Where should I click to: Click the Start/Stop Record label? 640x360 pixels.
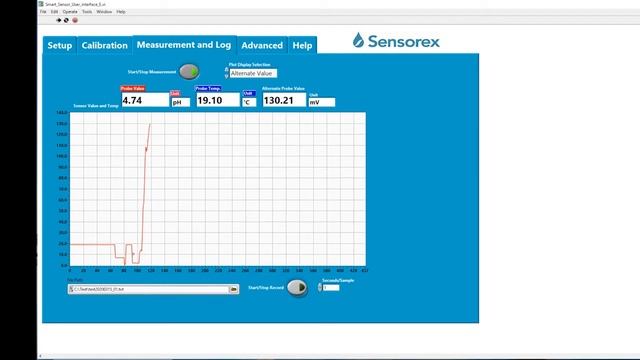click(266, 288)
